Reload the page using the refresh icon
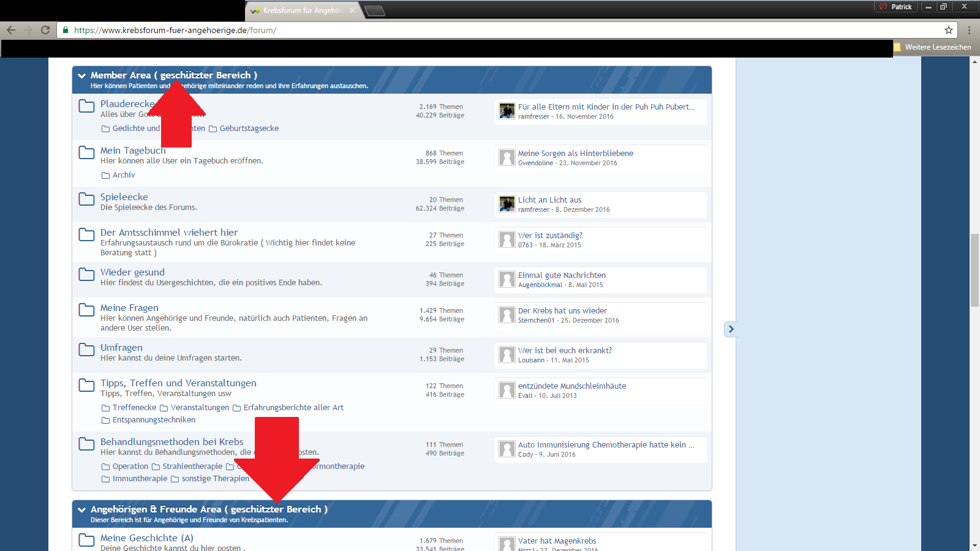The width and height of the screenshot is (980, 551). pos(45,30)
